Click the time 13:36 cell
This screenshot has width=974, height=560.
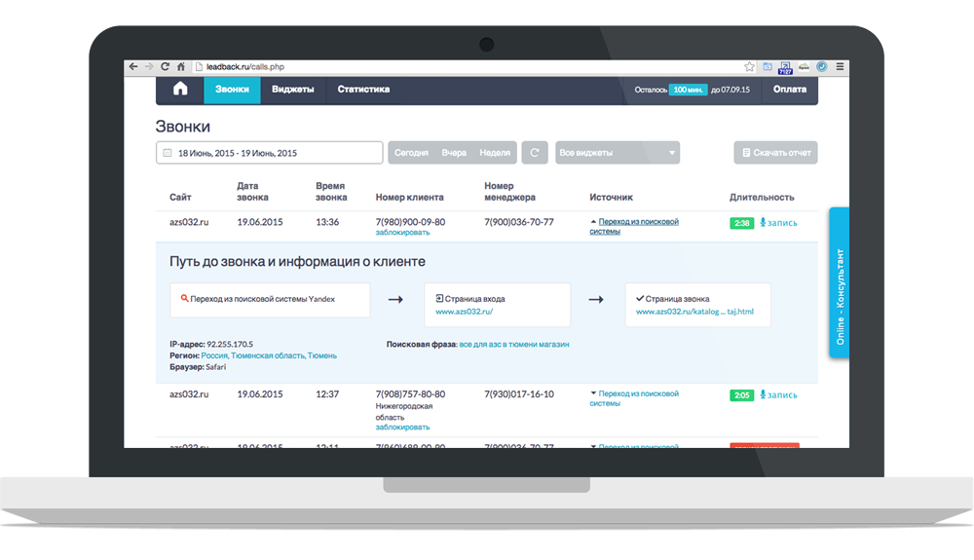[327, 222]
